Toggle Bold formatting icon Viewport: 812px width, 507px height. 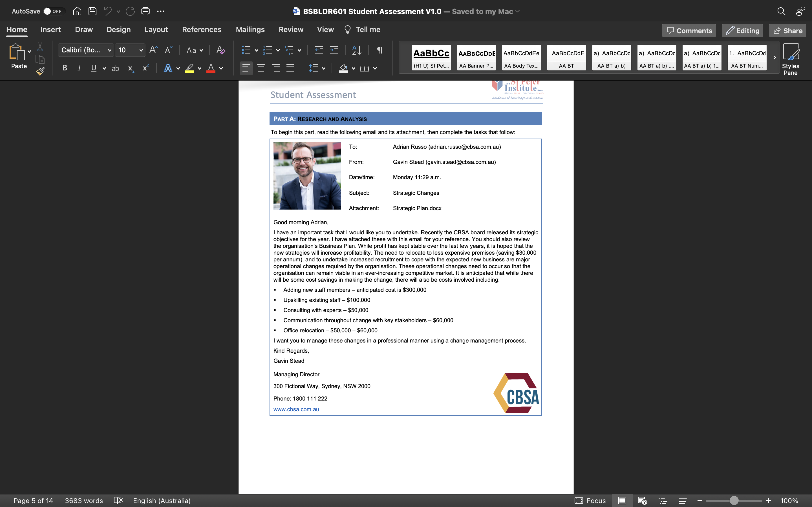(x=65, y=68)
